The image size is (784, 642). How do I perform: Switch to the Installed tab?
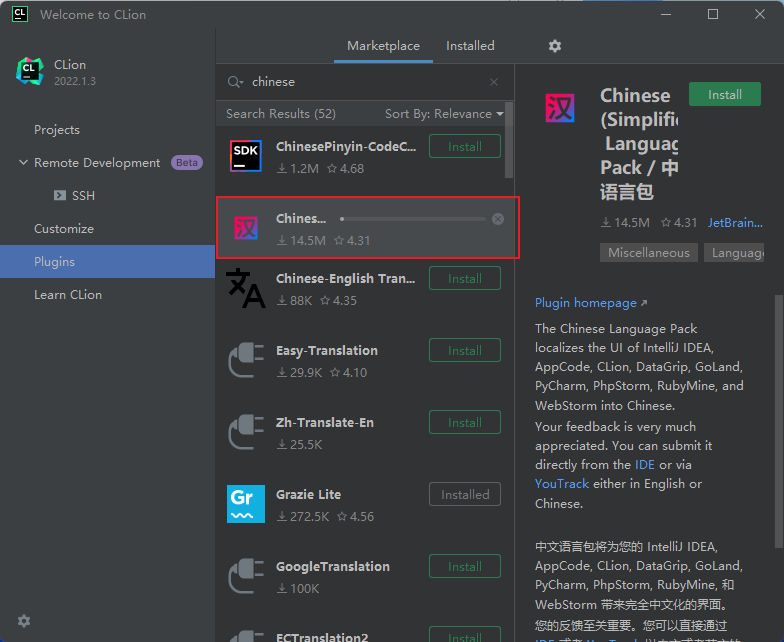pos(470,46)
